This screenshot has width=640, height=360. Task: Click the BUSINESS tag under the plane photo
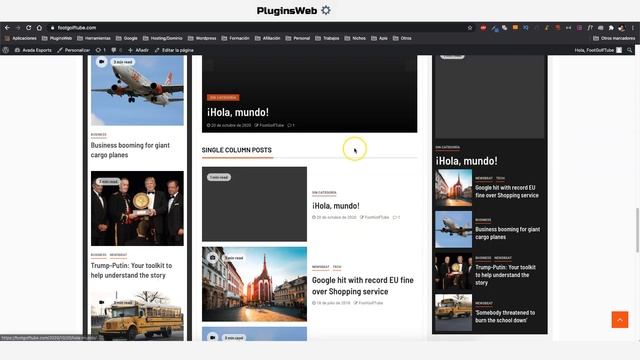click(x=98, y=134)
